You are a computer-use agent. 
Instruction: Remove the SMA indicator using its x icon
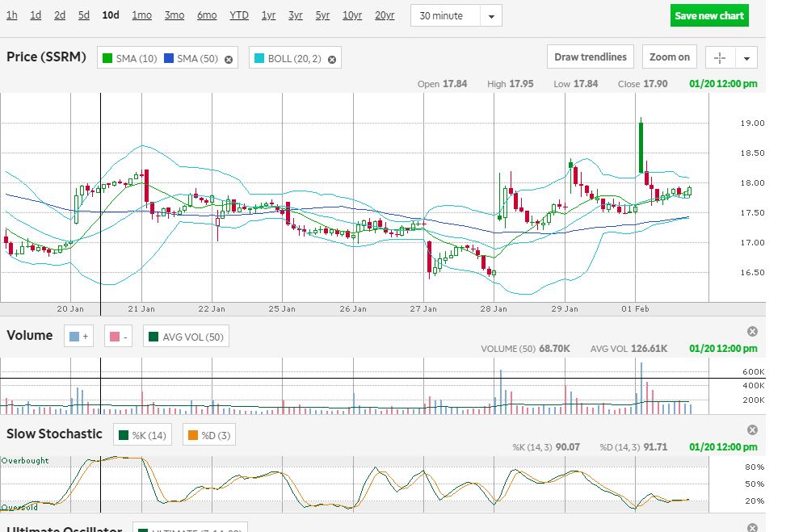pyautogui.click(x=229, y=59)
